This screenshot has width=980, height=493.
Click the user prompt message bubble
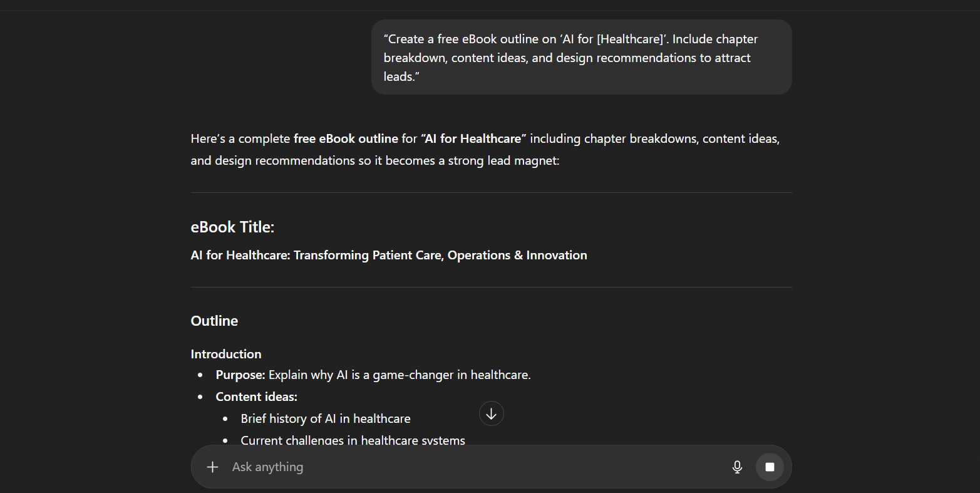[581, 58]
